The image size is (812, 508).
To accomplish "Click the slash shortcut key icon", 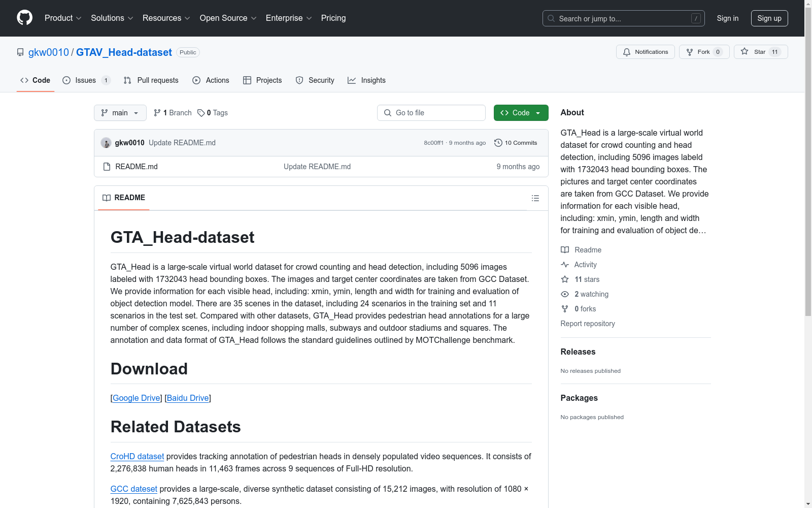I will click(696, 18).
